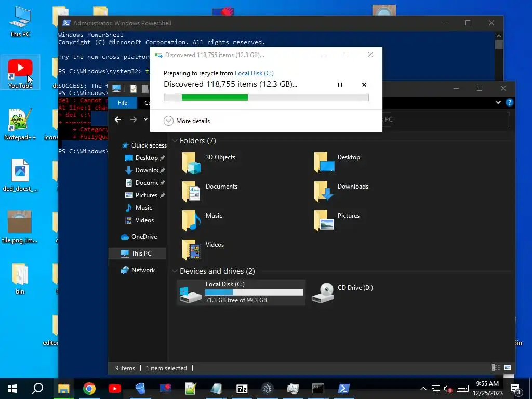The height and width of the screenshot is (399, 532).
Task: Open the clock showing 9:55 AM
Action: coord(487,389)
